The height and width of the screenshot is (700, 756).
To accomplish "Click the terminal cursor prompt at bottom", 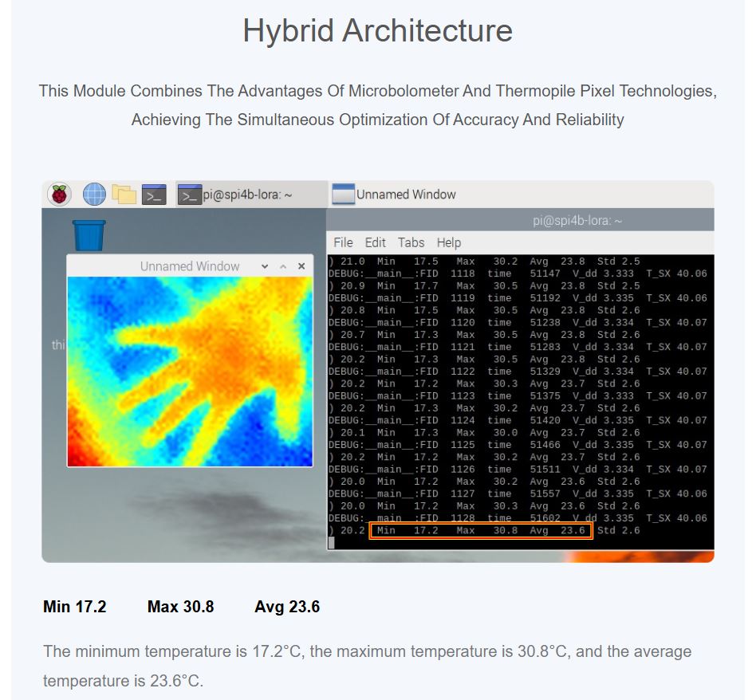I will (x=332, y=543).
